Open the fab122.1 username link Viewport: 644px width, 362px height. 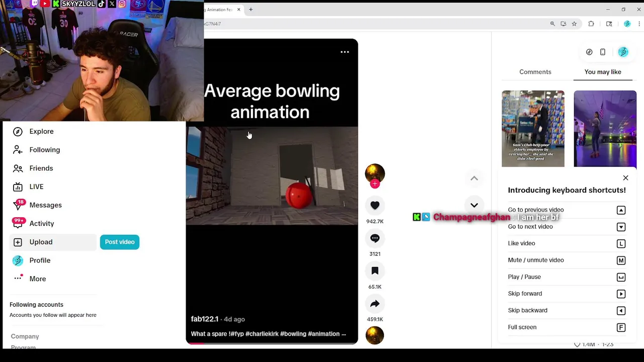coord(204,319)
